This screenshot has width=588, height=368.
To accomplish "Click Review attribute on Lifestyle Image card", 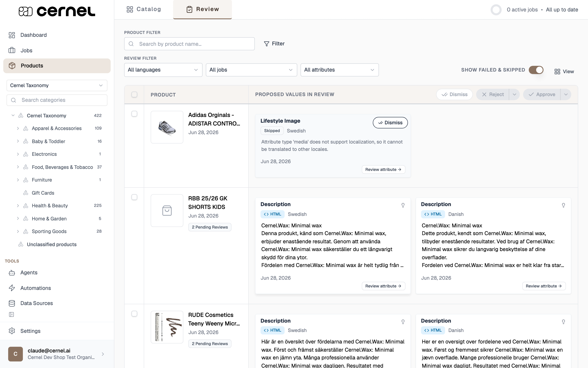I will 383,170.
